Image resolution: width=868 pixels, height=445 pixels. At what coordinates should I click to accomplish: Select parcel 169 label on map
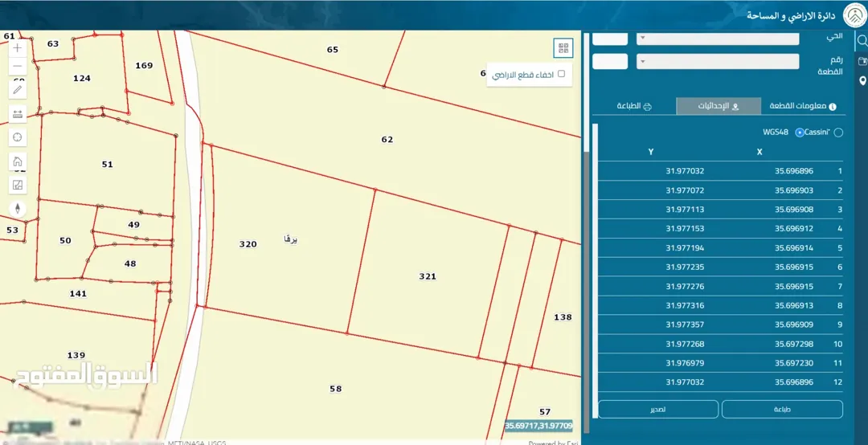click(x=144, y=65)
